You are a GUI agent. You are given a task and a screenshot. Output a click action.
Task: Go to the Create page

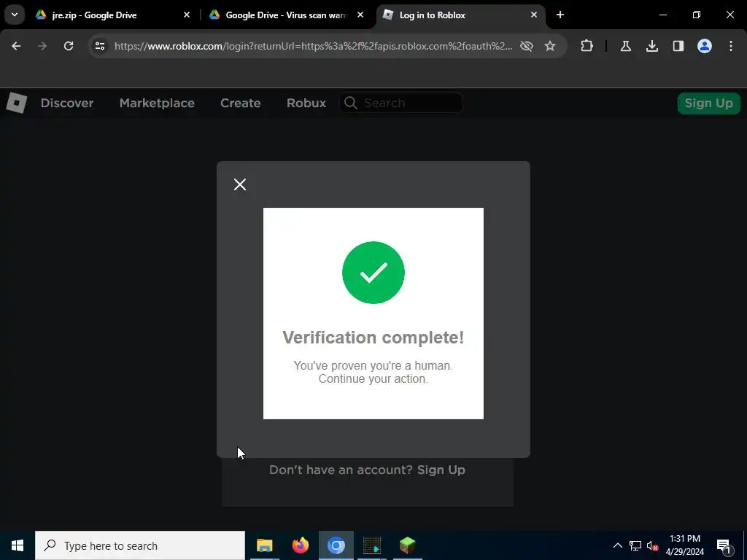pyautogui.click(x=240, y=103)
